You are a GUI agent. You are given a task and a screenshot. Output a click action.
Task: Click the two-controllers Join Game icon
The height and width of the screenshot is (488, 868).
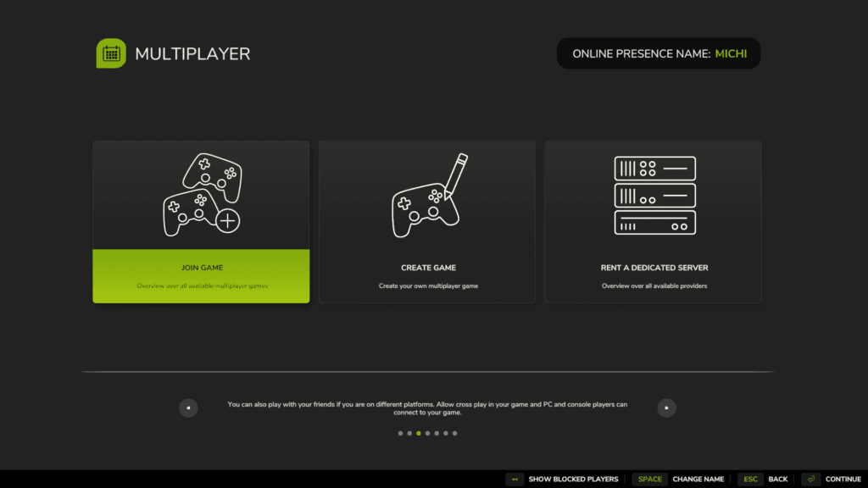(x=201, y=195)
